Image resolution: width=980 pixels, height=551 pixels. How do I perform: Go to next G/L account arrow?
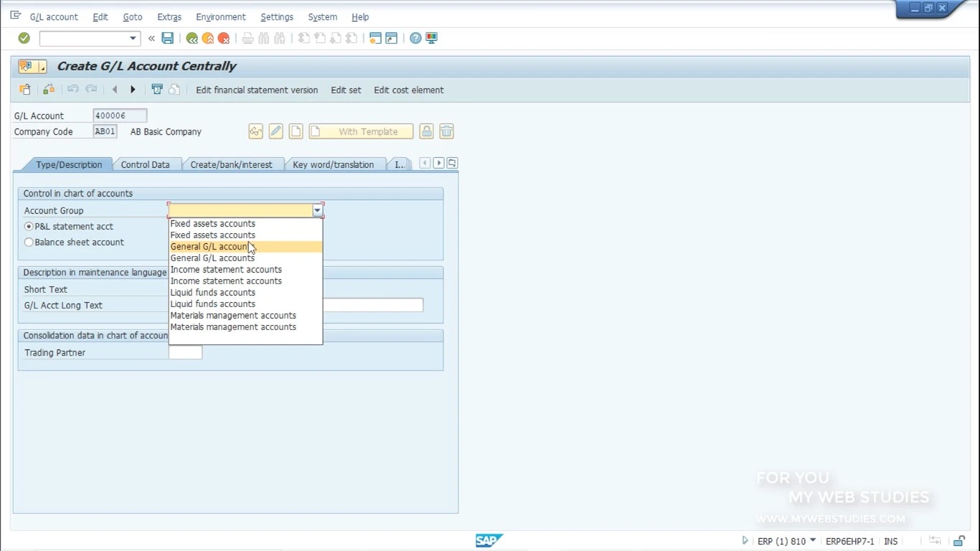(133, 90)
